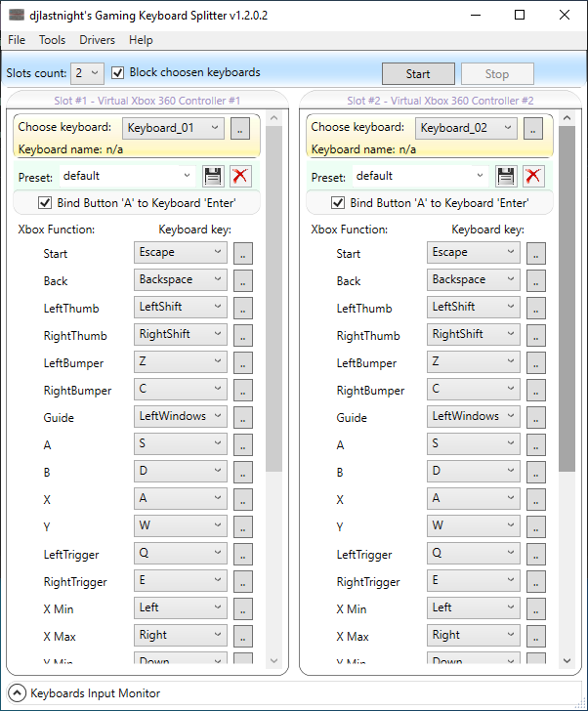This screenshot has height=711, width=588.
Task: Detect key button for RightThumb in Slot #1
Action: click(243, 335)
